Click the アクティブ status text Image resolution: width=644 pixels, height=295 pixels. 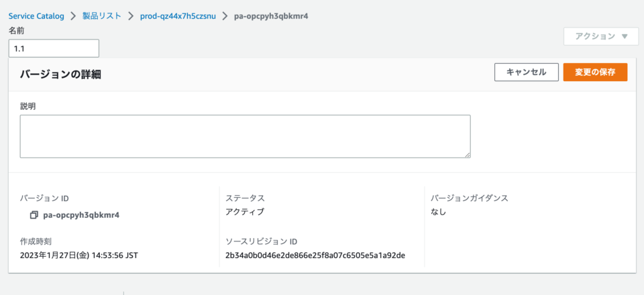245,212
